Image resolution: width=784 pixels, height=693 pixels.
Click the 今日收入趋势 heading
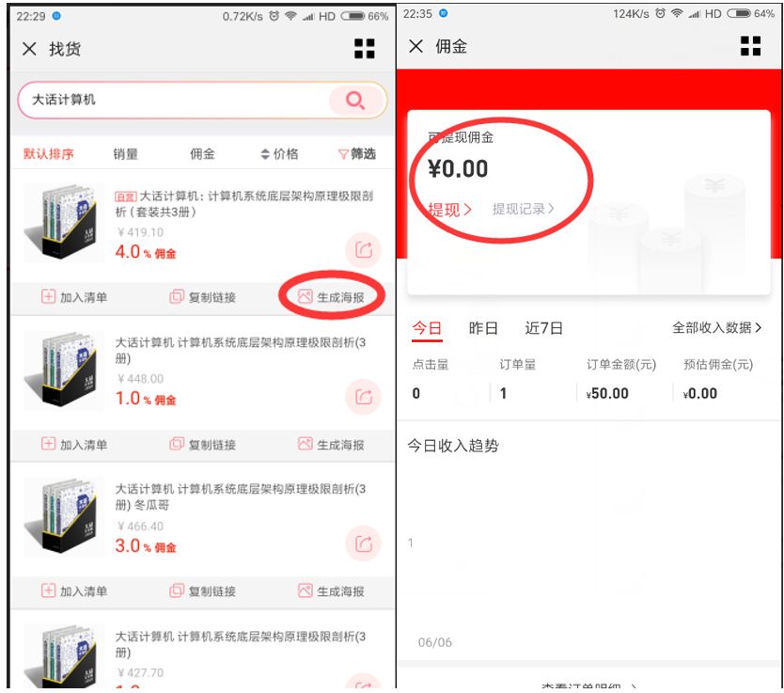453,445
